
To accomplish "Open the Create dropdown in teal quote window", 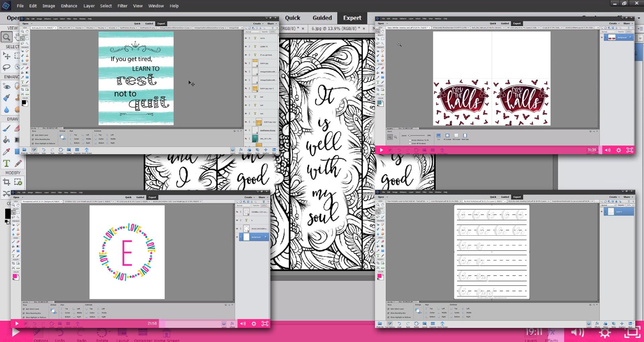I will [258, 23].
